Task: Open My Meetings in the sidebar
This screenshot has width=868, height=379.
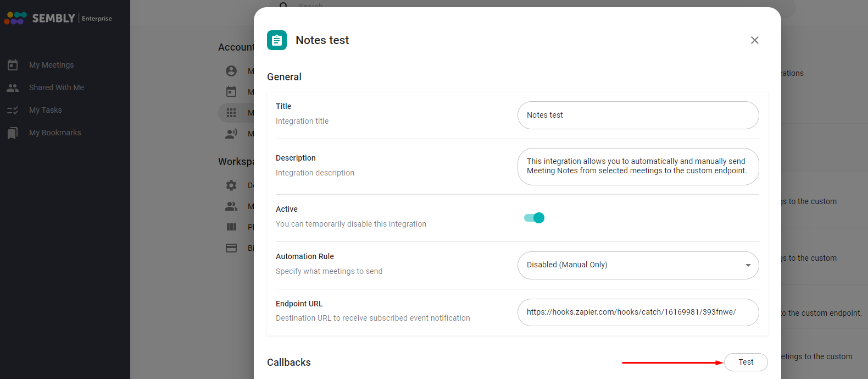Action: point(51,65)
